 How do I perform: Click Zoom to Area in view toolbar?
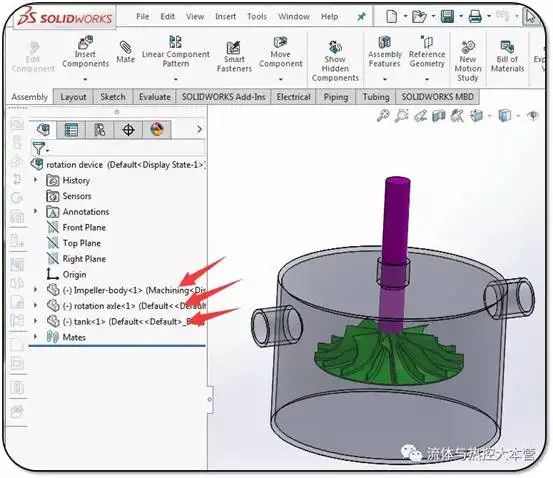(x=401, y=115)
